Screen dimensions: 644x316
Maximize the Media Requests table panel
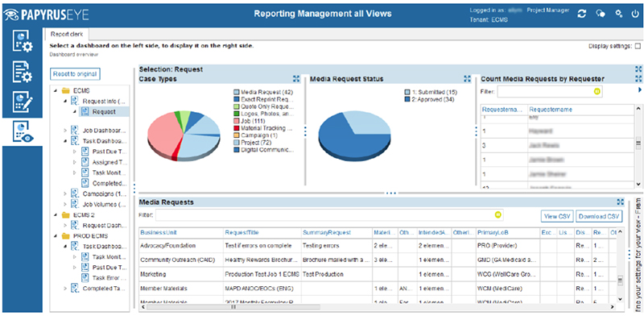(620, 202)
